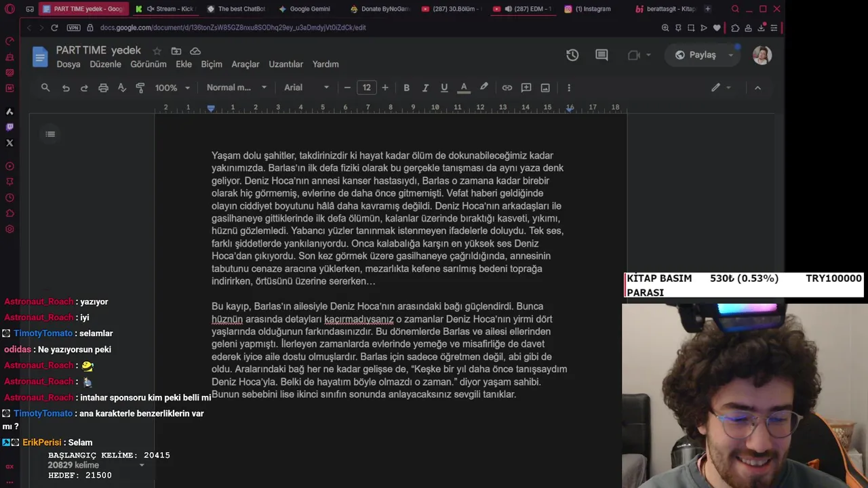
Task: Click the left indent marker on ruler
Action: pyautogui.click(x=211, y=108)
